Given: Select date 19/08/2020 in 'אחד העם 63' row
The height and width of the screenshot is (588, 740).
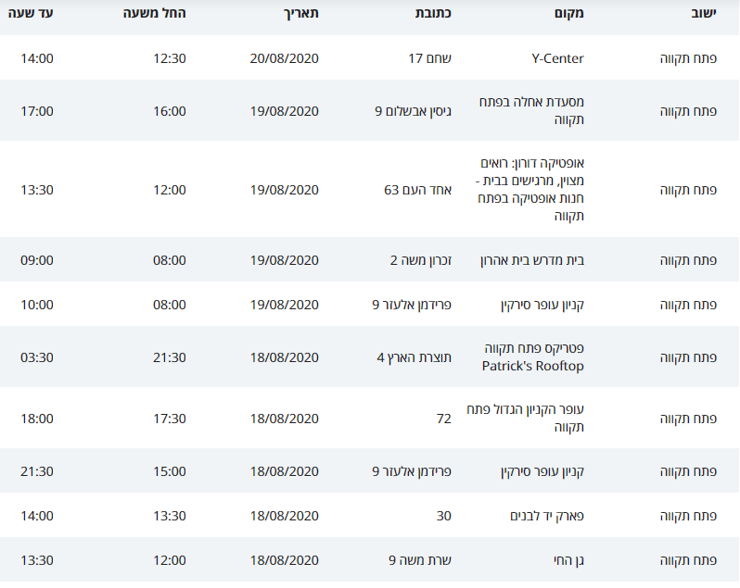Looking at the screenshot, I should [284, 190].
